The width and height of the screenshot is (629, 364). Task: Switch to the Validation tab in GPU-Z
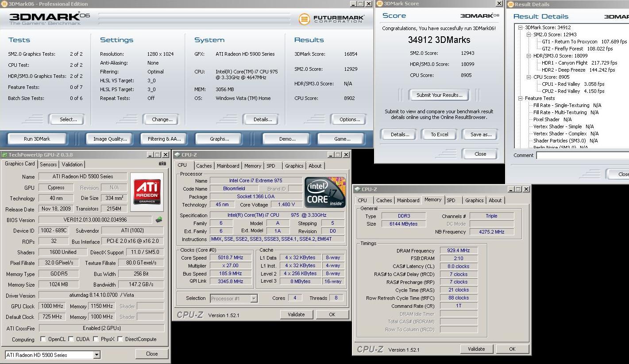(72, 164)
